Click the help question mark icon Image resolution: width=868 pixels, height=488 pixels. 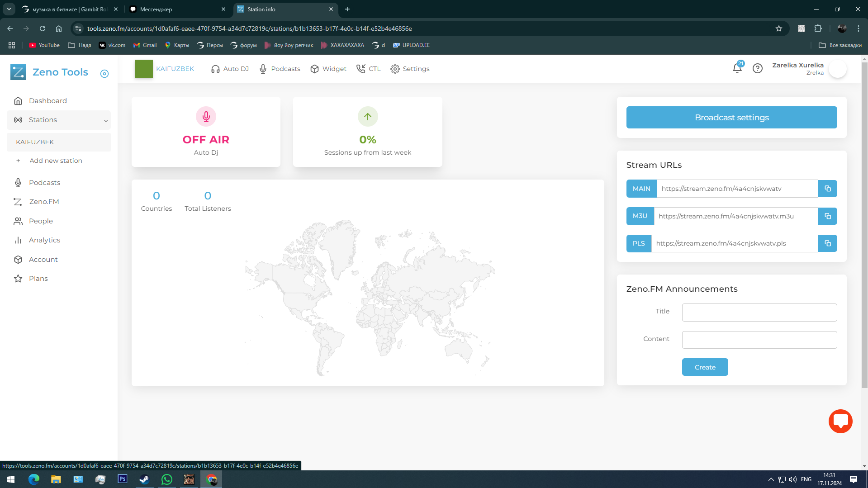(757, 68)
